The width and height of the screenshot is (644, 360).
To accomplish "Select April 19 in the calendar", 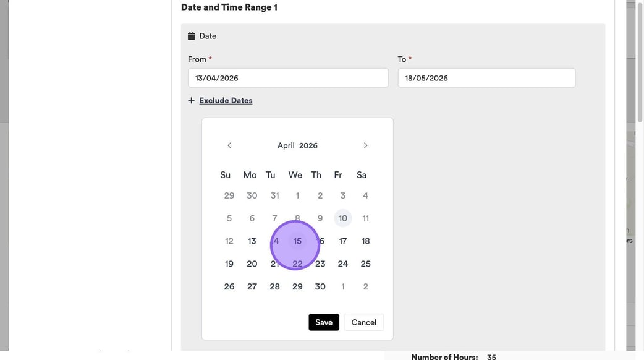I will 229,264.
